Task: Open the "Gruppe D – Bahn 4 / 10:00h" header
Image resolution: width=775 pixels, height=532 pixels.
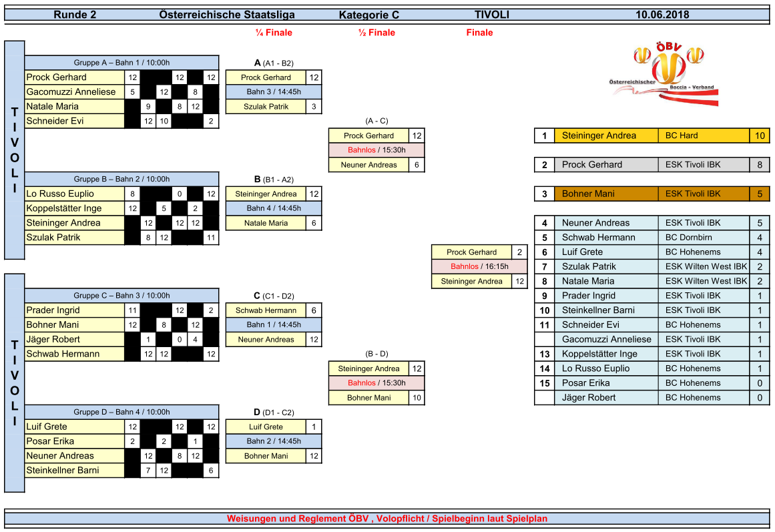Action: 121,412
